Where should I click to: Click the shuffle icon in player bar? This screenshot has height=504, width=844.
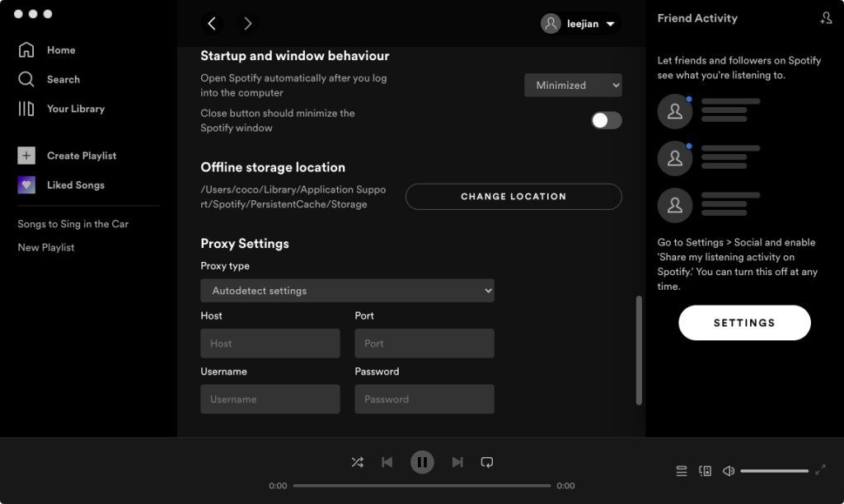357,463
